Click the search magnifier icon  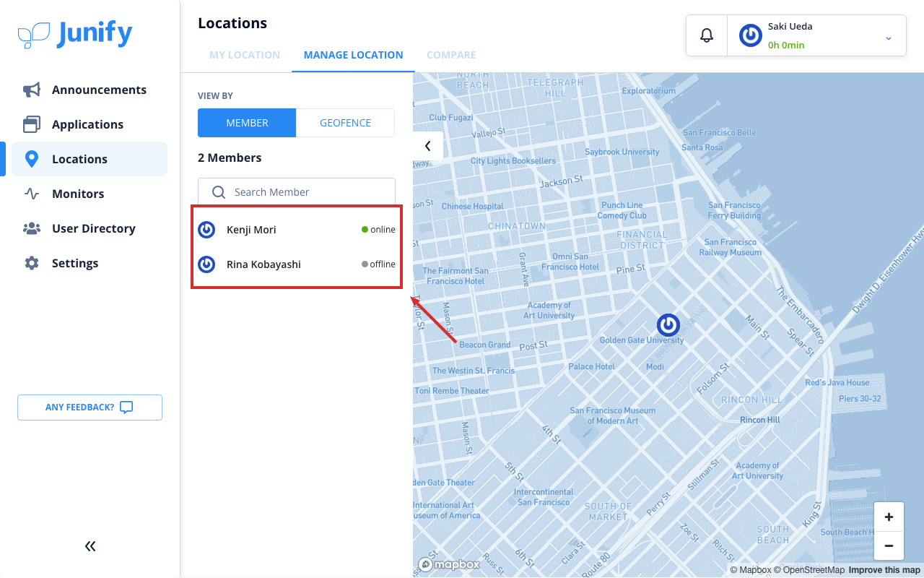219,192
